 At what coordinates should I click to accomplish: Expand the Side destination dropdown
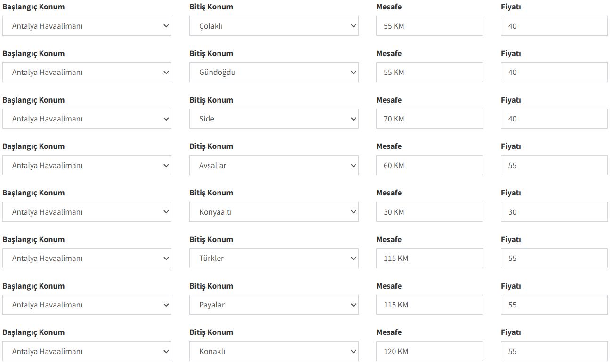(274, 119)
